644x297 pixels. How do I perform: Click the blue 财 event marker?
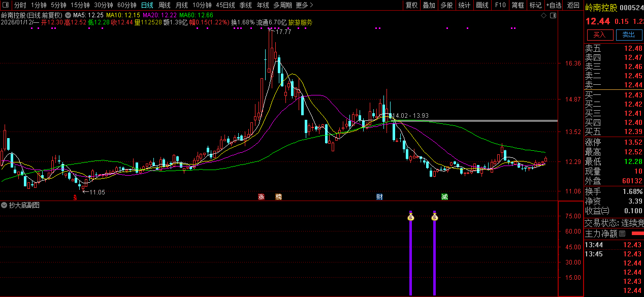379,197
